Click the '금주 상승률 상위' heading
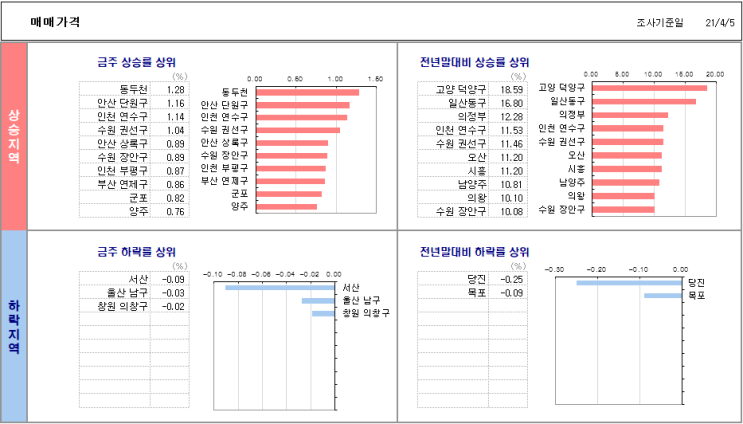This screenshot has width=743, height=424. (136, 62)
